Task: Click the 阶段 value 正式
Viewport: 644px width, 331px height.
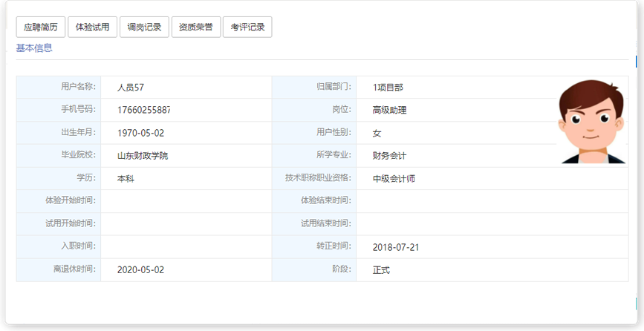Action: 381,270
